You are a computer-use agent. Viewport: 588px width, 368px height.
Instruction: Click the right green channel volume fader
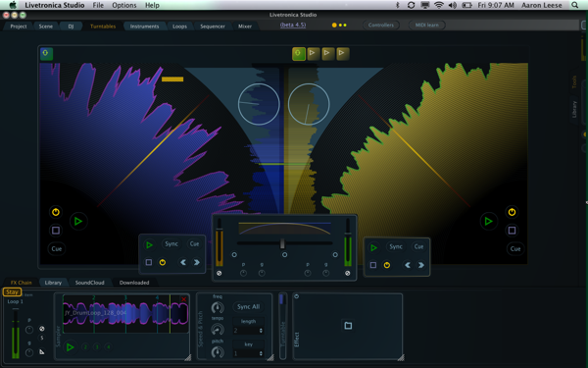click(348, 242)
